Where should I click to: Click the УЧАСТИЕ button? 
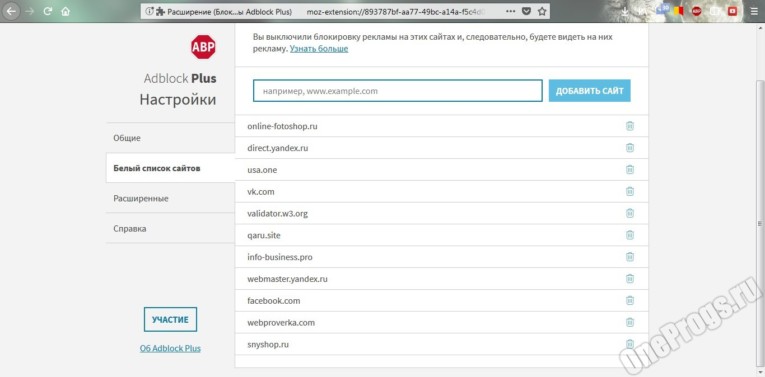tap(170, 319)
